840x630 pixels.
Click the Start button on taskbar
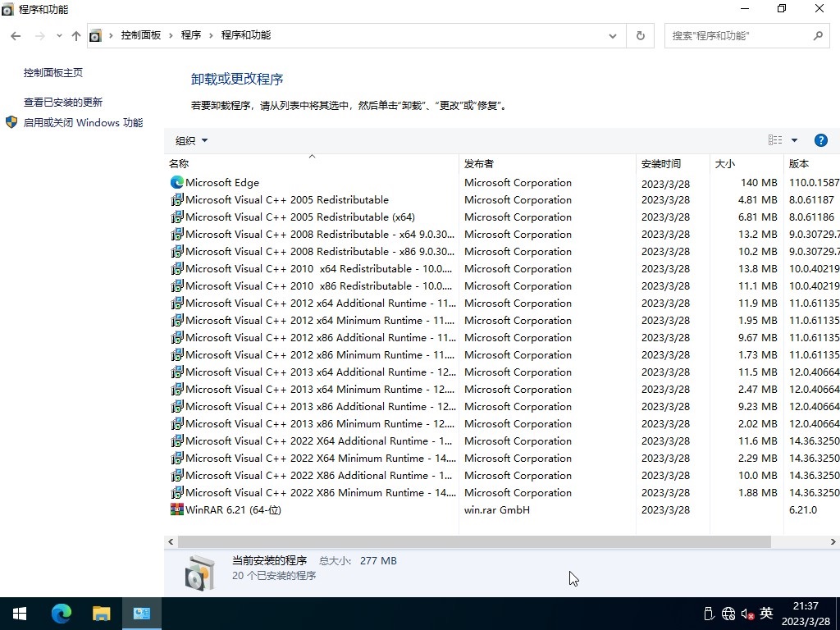tap(18, 613)
